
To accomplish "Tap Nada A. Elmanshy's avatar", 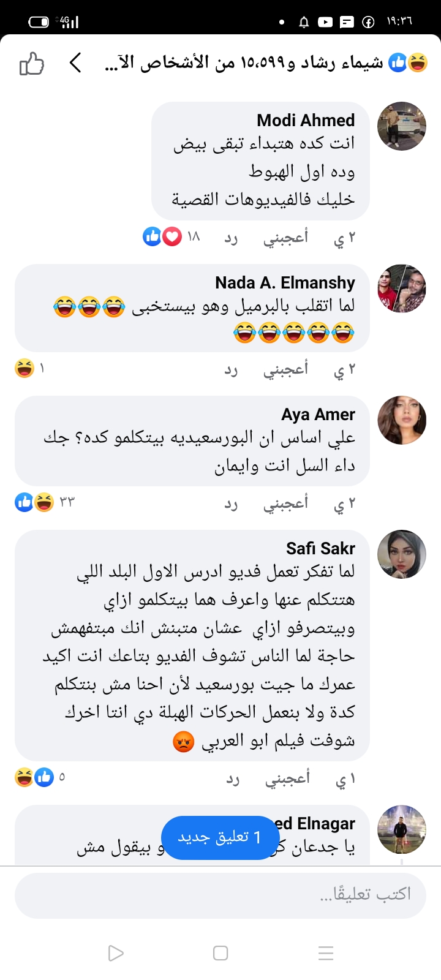I will click(402, 288).
